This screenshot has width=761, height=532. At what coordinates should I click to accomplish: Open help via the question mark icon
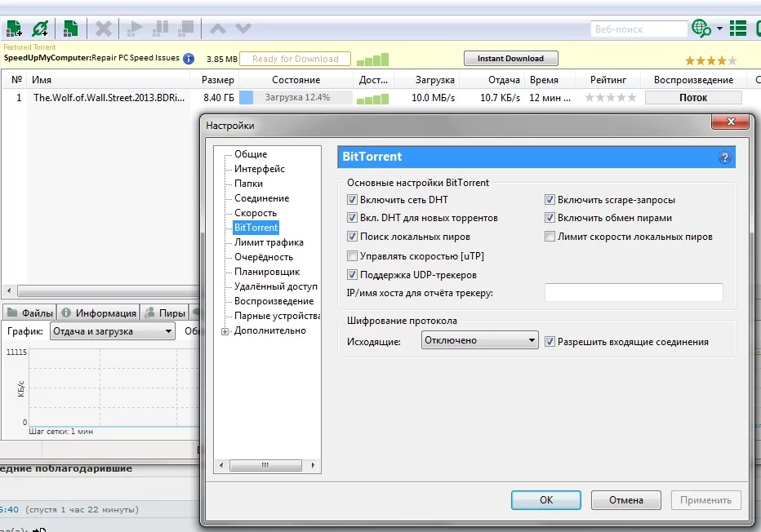tap(724, 157)
